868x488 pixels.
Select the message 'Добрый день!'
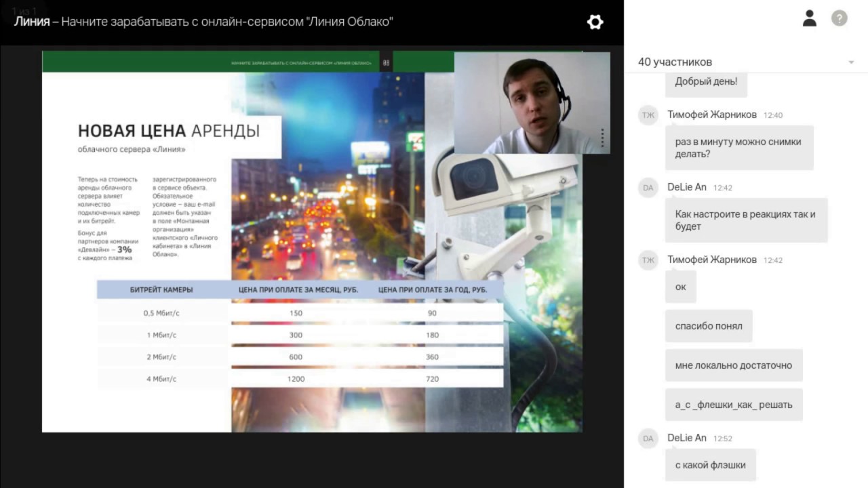click(706, 81)
